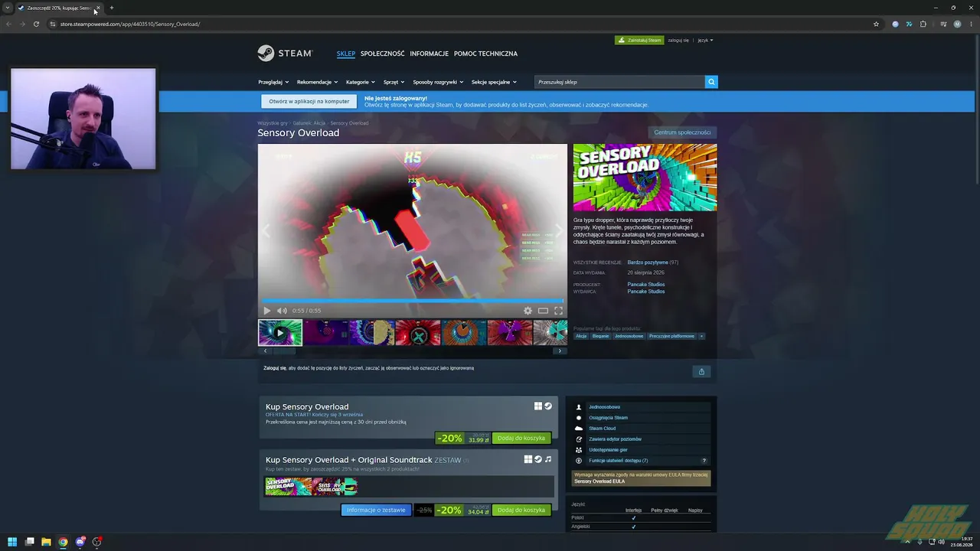Enter fullscreen for the trailer
Viewport: 980px width, 551px height.
(x=558, y=311)
